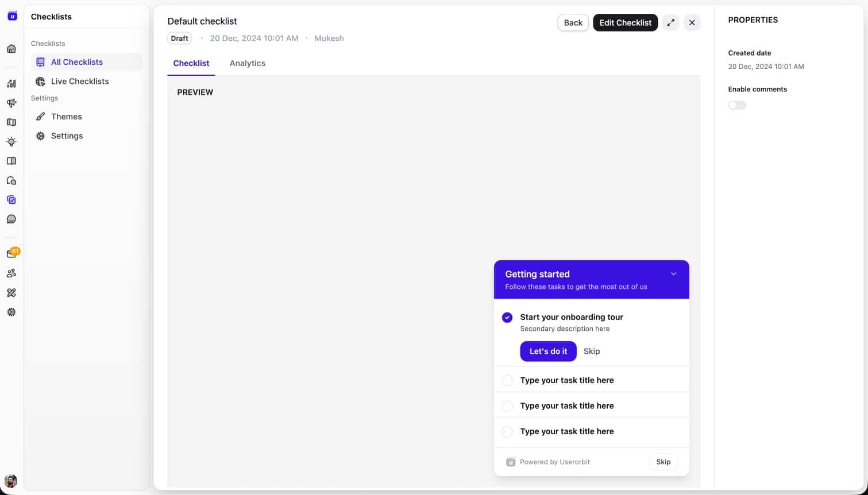
Task: Collapse the Getting started checklist widget
Action: coord(673,274)
